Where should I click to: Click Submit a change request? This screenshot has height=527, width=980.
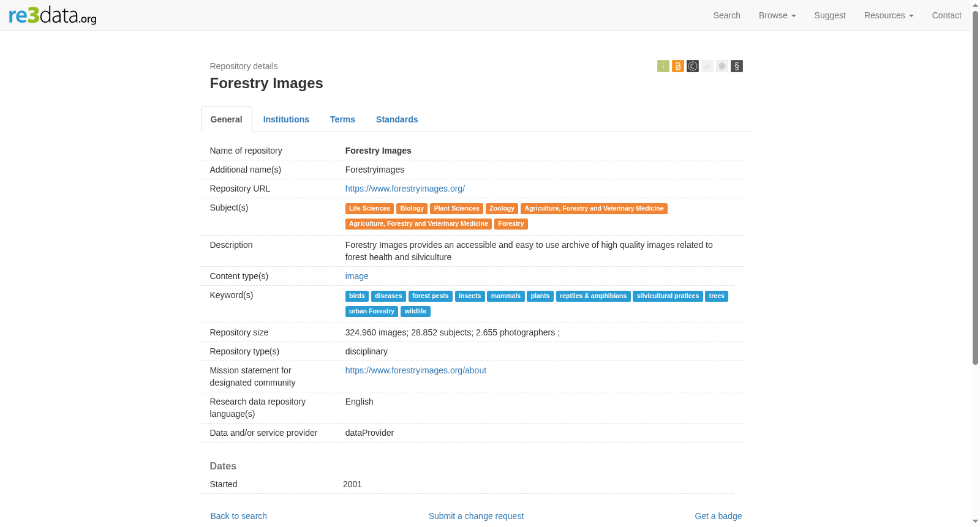click(x=476, y=516)
